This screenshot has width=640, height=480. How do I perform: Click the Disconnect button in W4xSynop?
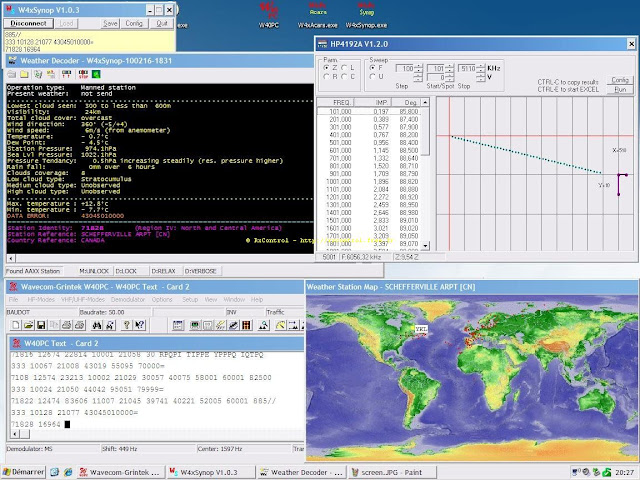tap(28, 23)
